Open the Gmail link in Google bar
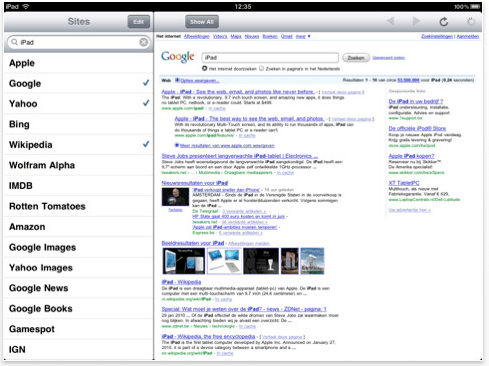The width and height of the screenshot is (489, 366). (287, 36)
